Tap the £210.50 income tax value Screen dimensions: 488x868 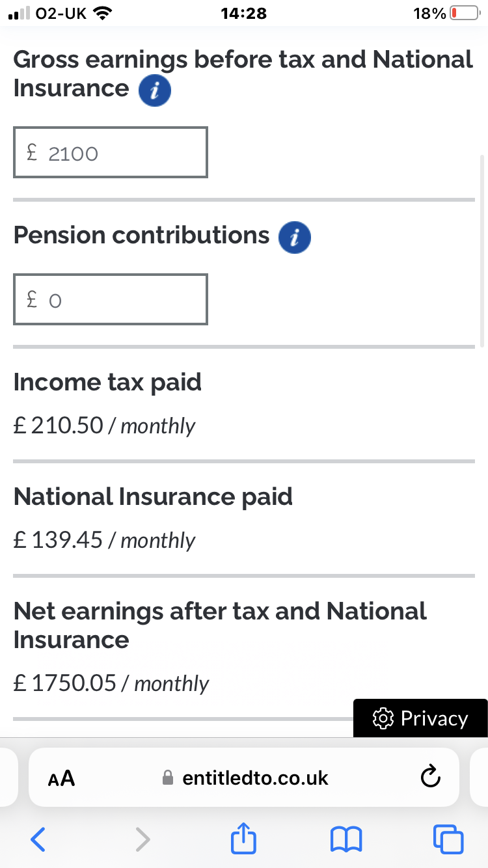click(x=59, y=426)
